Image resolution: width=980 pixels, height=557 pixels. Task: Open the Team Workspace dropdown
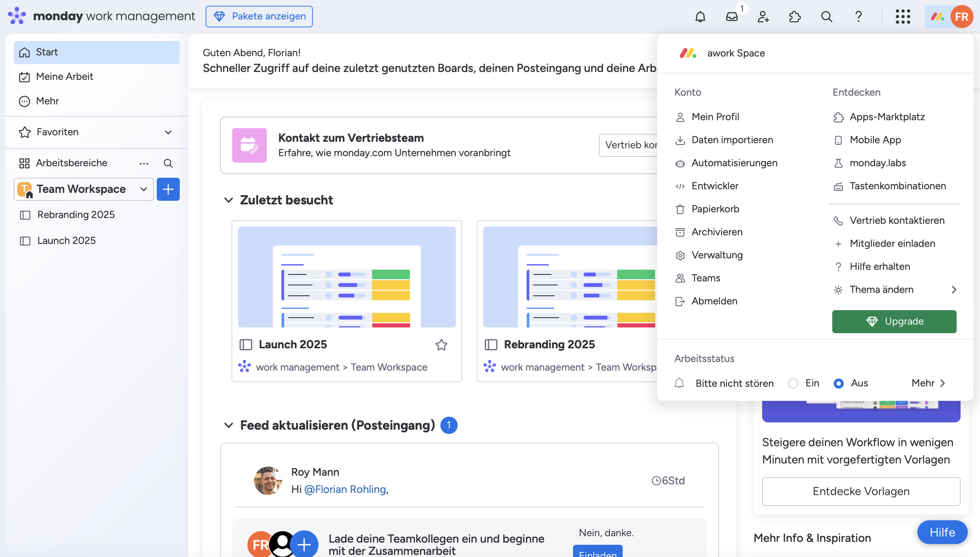click(x=84, y=189)
